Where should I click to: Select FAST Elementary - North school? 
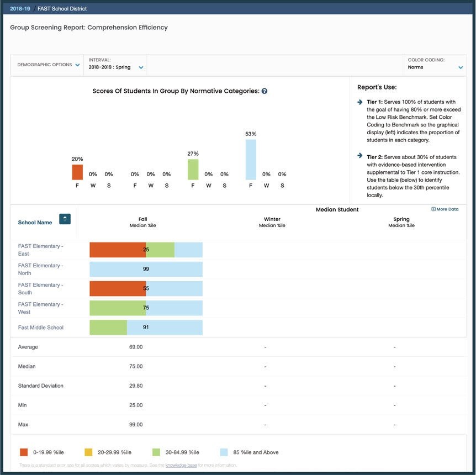pyautogui.click(x=41, y=269)
